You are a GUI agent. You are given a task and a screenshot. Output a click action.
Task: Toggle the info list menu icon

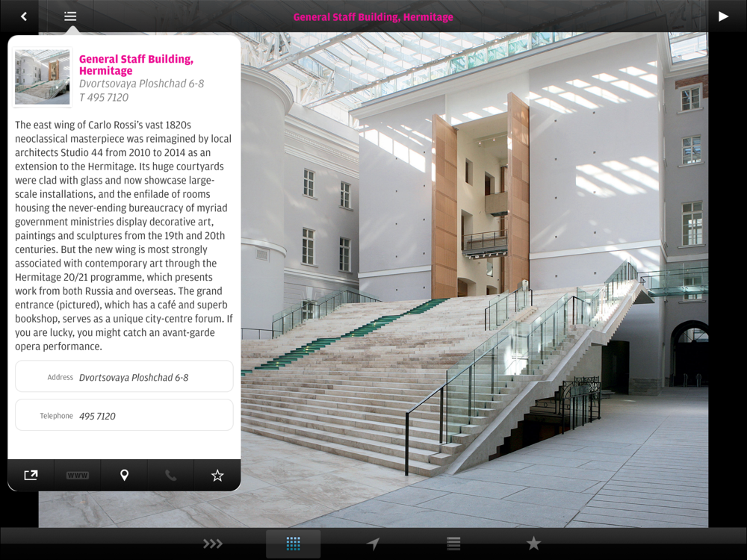(70, 16)
